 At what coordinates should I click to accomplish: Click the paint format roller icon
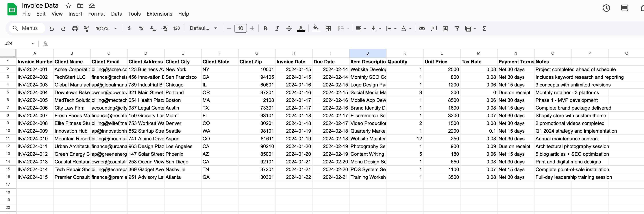[x=86, y=29]
